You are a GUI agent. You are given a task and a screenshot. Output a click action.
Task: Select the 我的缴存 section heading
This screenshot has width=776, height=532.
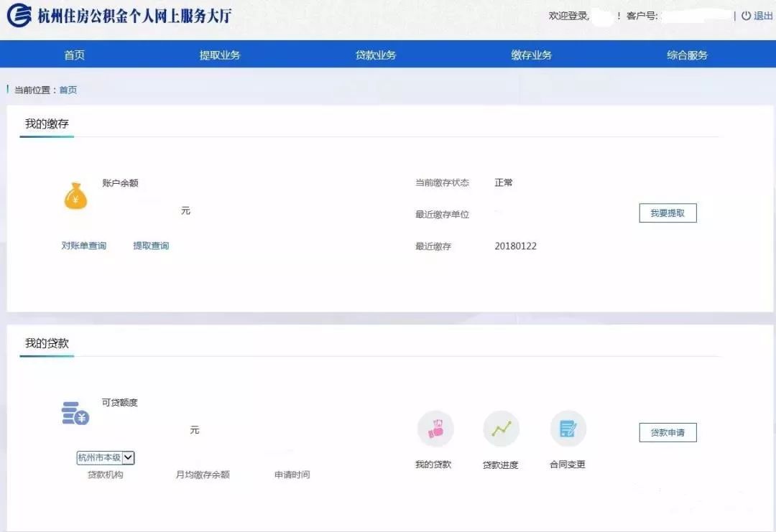[47, 124]
